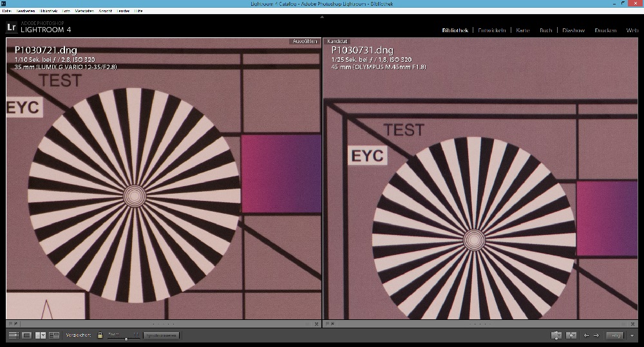Switch to the Drucken module
Image resolution: width=644 pixels, height=347 pixels.
[x=605, y=30]
